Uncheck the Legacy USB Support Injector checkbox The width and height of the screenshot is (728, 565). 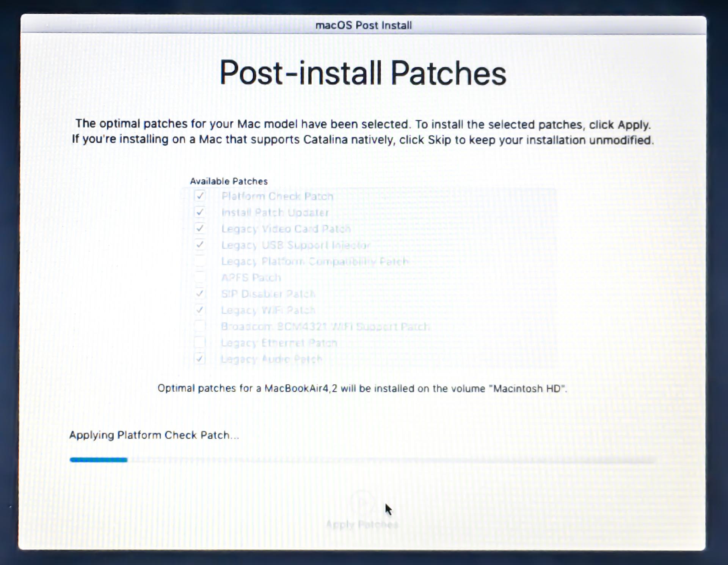[x=200, y=245]
